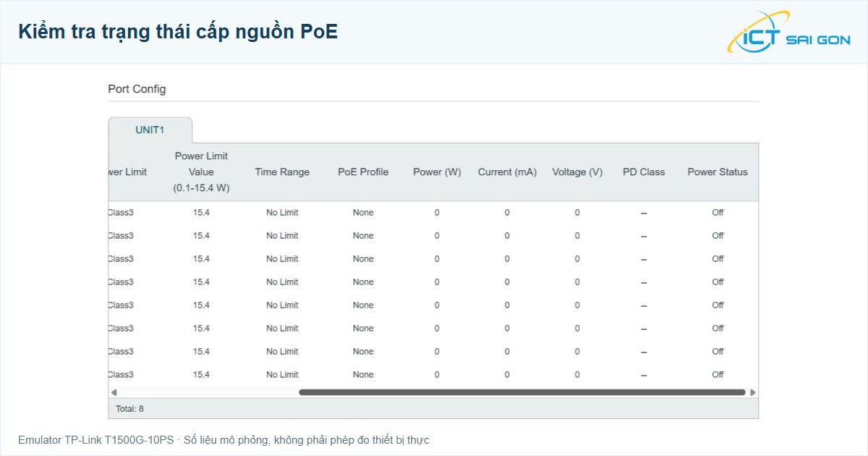Click the right scroll arrow under the table
Image resolution: width=868 pixels, height=456 pixels.
[753, 392]
